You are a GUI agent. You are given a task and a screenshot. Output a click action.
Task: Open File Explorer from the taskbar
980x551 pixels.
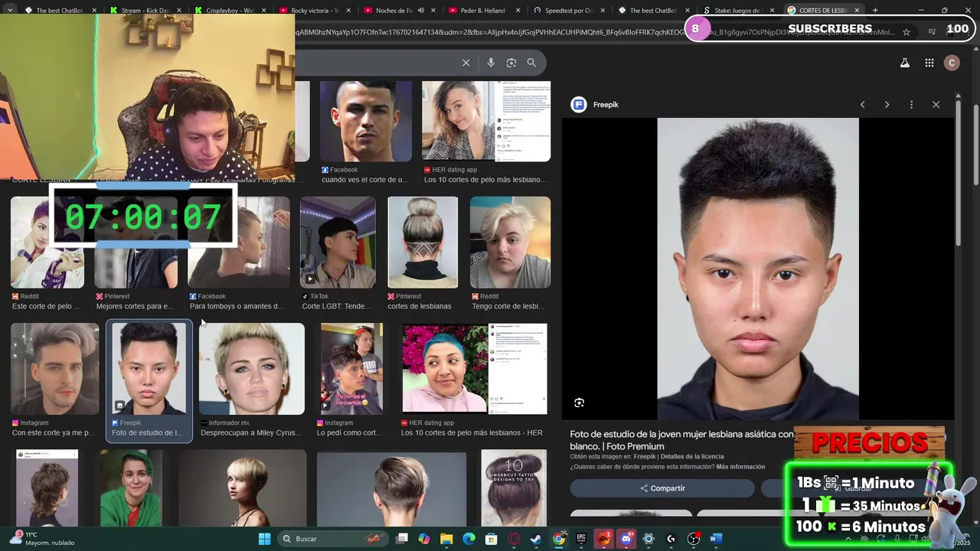coord(446,539)
